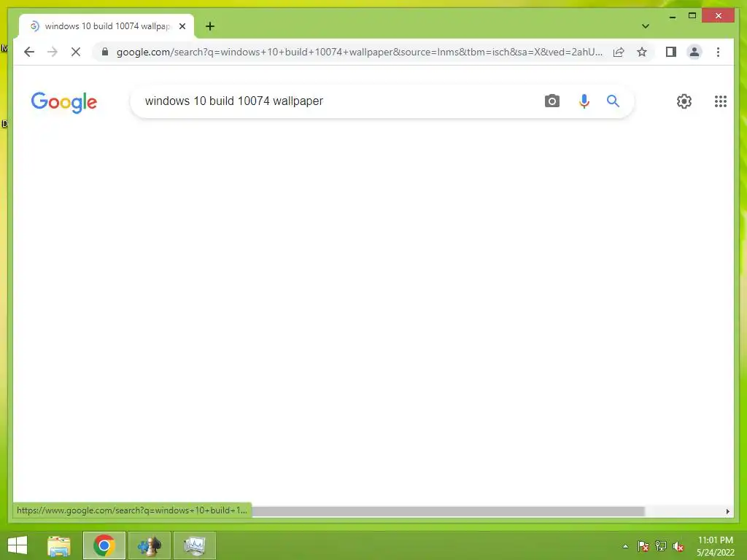View site information via the lock icon
The height and width of the screenshot is (560, 747).
point(105,52)
